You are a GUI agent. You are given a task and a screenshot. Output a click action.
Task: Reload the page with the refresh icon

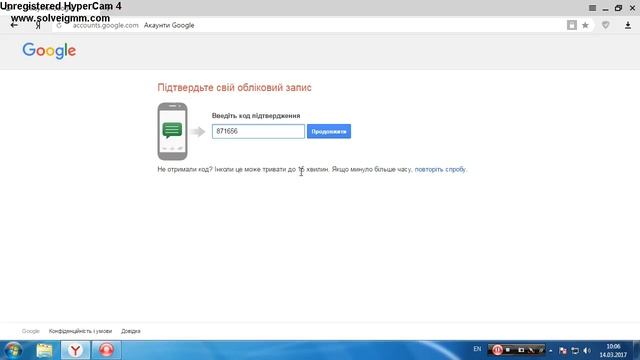59,25
